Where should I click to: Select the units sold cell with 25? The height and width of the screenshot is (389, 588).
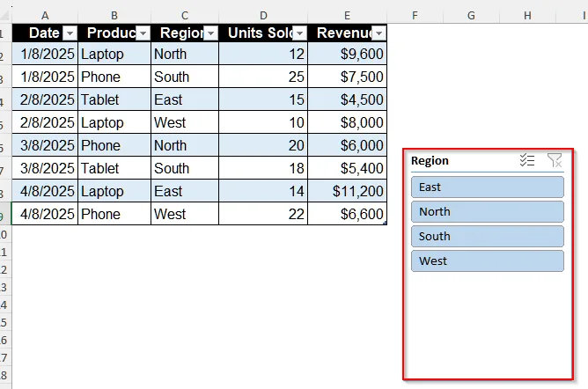pos(263,77)
